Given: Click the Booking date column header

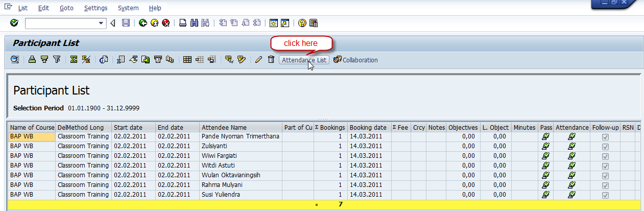Looking at the screenshot, I should pyautogui.click(x=369, y=127).
